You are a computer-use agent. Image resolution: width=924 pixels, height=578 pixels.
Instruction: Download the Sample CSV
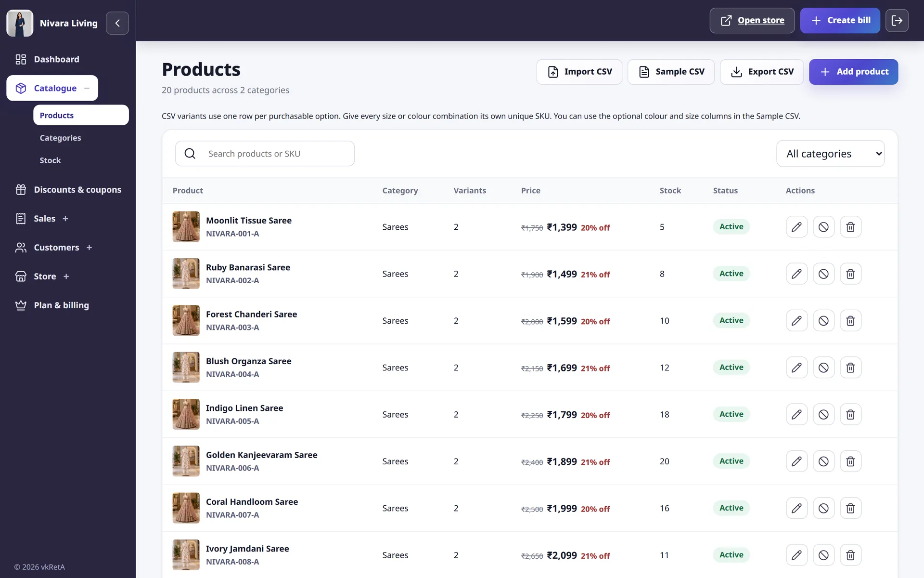[x=671, y=72]
